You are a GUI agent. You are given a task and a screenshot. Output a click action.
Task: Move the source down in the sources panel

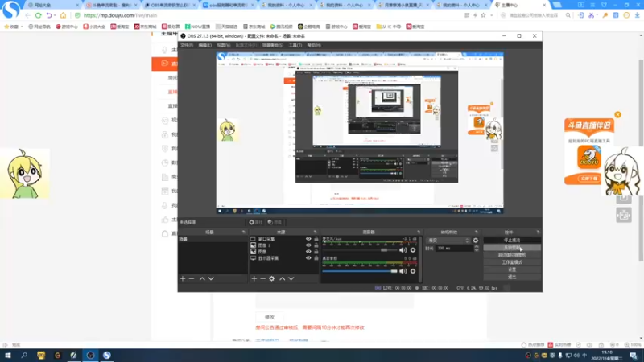[291, 278]
